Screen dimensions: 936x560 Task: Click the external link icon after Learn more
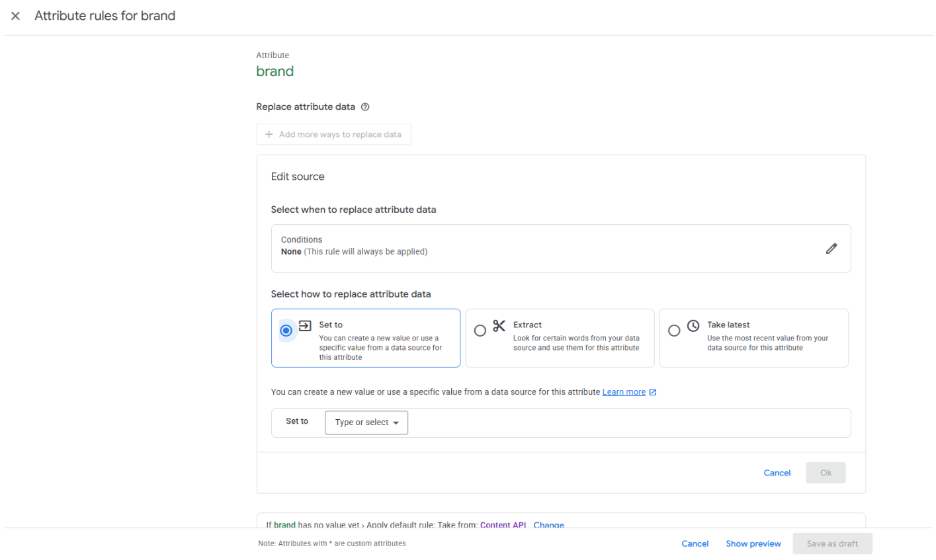[x=653, y=393]
